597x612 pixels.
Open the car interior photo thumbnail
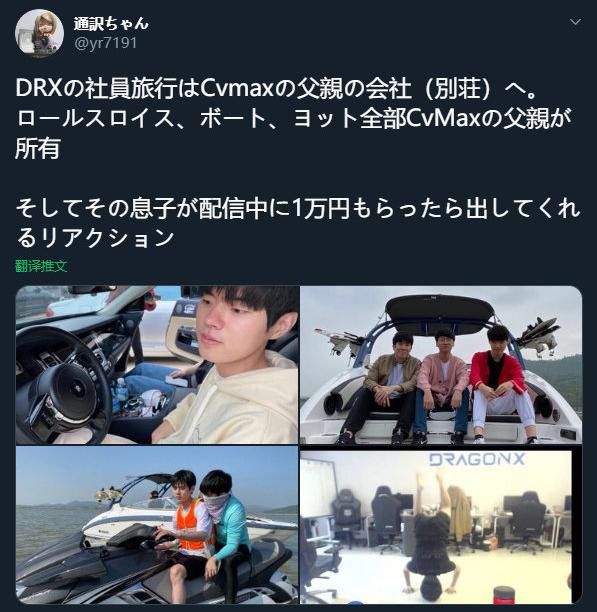pyautogui.click(x=157, y=365)
